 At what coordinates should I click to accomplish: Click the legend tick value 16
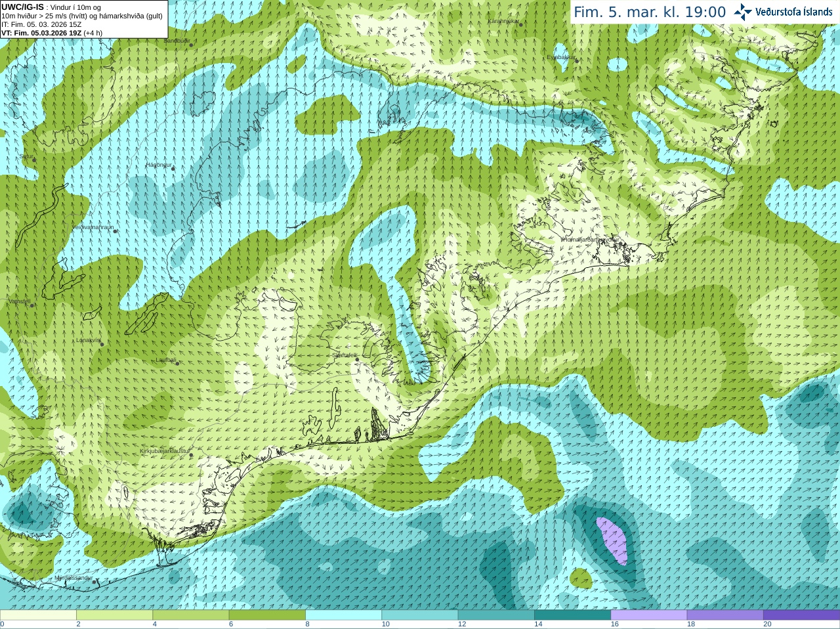(x=614, y=624)
